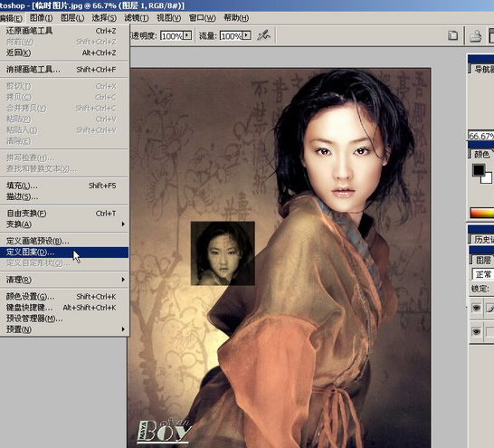Open the 帮助(H) menu
494x448 pixels.
(x=236, y=18)
